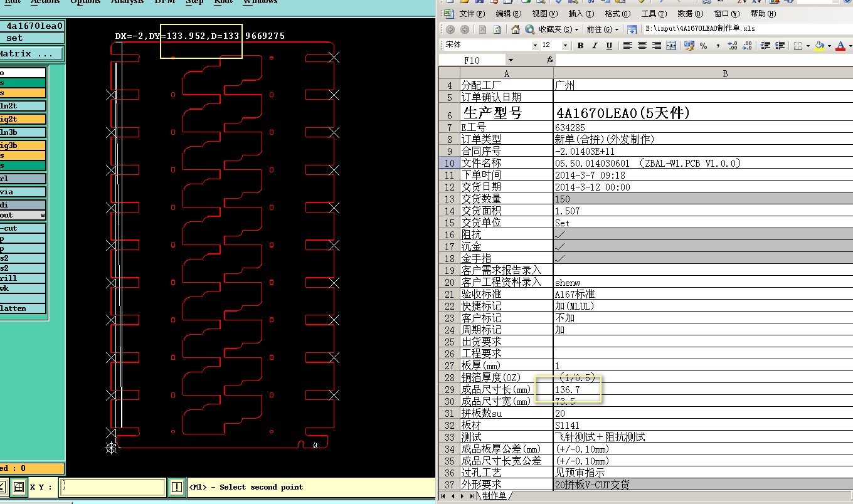This screenshot has height=504, width=853.
Task: Select the via layer in layer list
Action: 23,192
